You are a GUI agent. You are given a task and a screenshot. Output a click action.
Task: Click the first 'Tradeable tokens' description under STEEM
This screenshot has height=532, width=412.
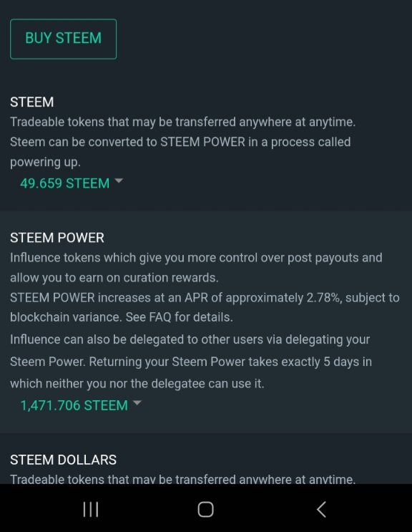(x=183, y=122)
